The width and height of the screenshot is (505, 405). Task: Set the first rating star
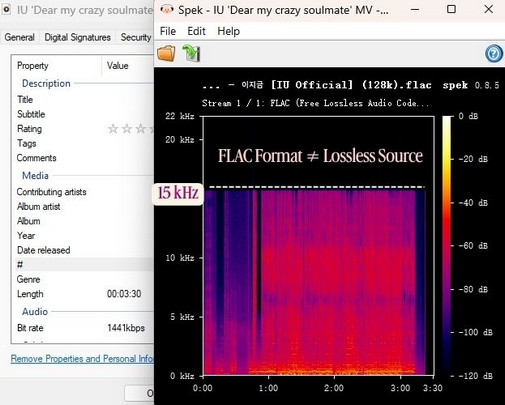[x=113, y=129]
